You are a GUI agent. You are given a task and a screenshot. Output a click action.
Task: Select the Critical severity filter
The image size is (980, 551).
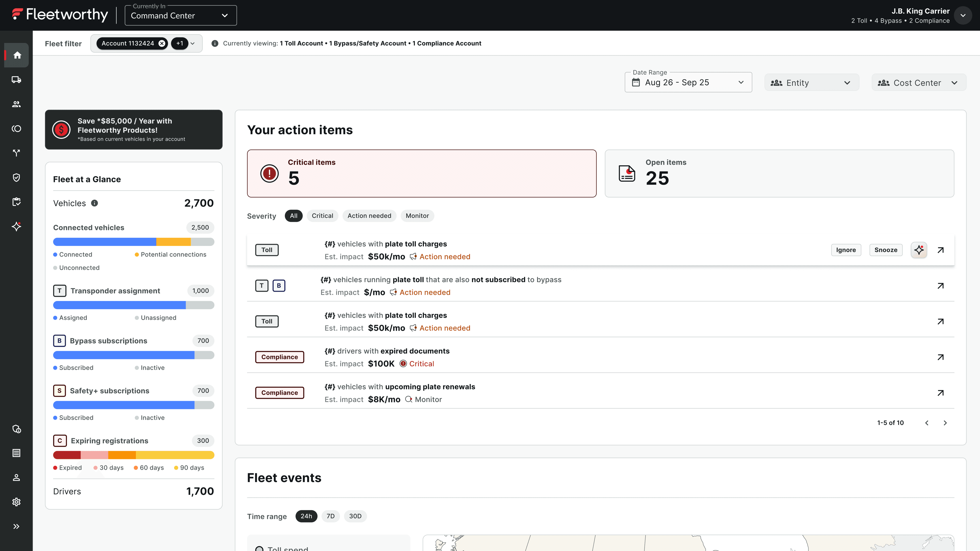[322, 216]
